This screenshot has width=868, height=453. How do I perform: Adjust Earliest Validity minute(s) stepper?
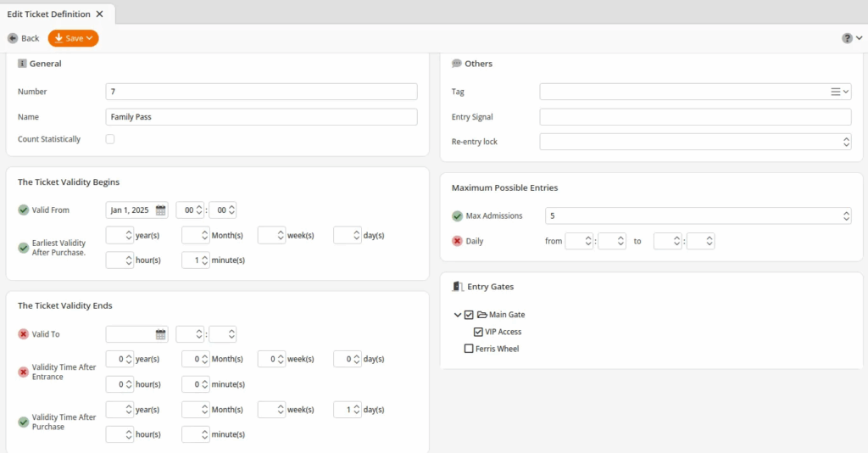pyautogui.click(x=205, y=260)
